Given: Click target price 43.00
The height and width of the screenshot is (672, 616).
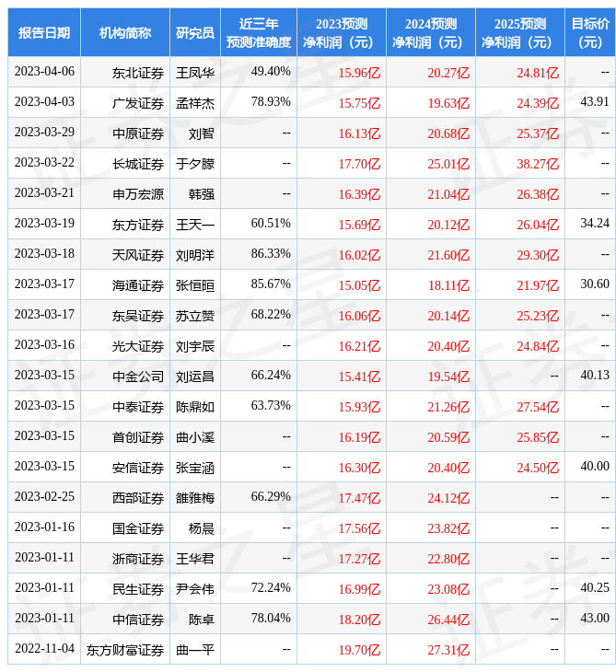Looking at the screenshot, I should click(x=595, y=619).
